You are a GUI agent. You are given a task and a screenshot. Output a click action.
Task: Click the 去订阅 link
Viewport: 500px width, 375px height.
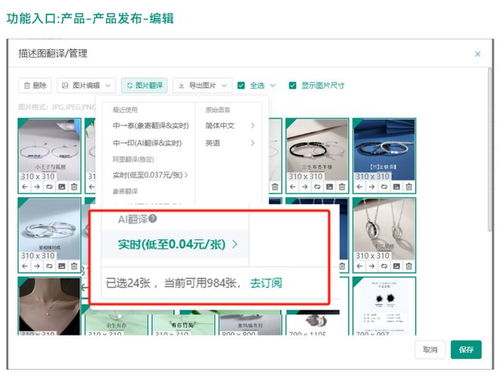(266, 283)
